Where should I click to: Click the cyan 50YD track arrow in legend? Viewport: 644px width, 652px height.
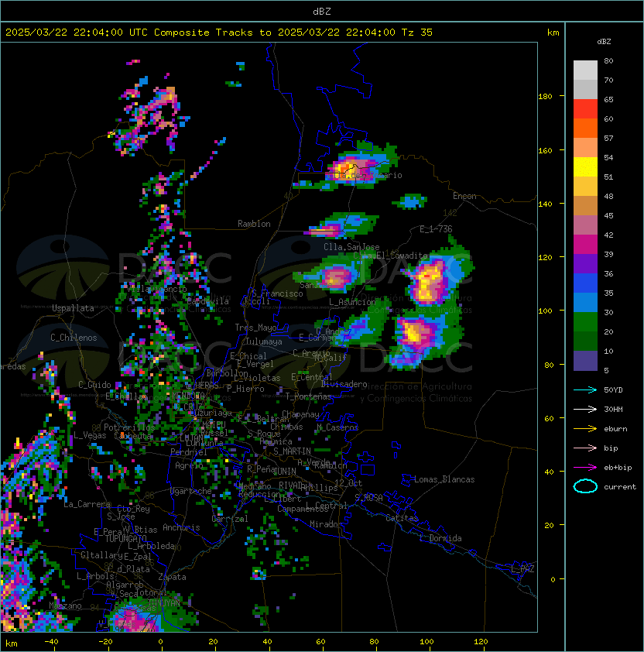(585, 390)
